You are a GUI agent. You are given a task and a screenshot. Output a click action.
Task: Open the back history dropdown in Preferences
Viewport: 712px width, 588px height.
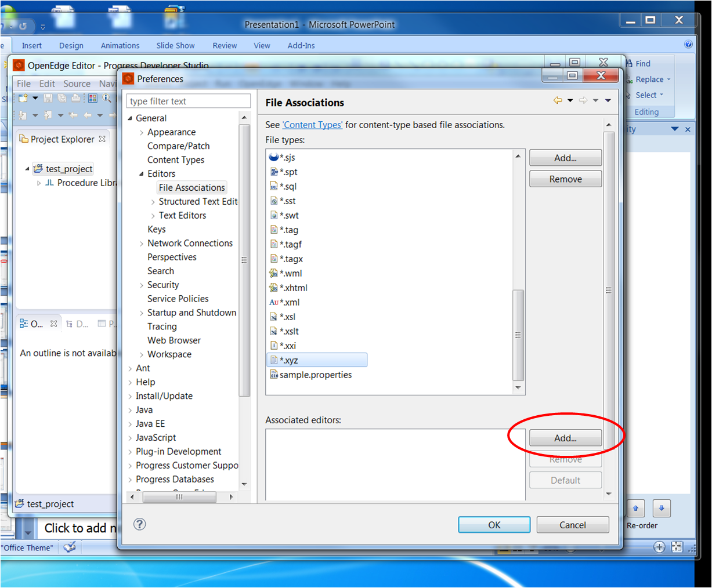(570, 100)
